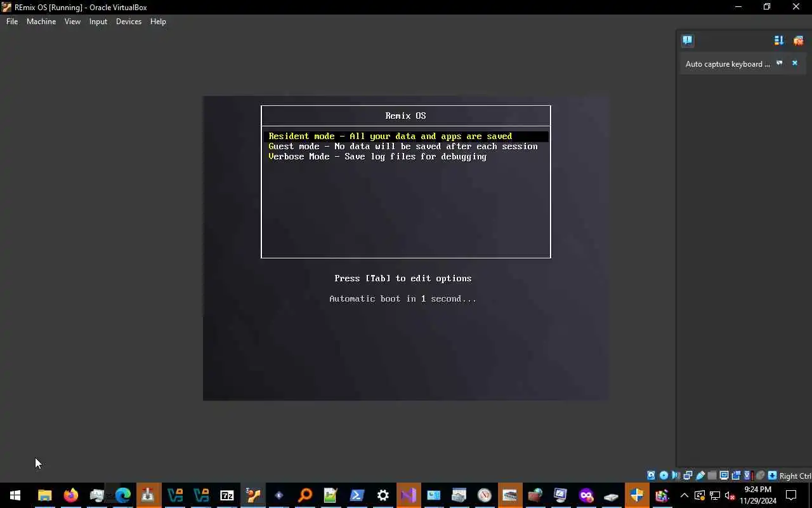Image resolution: width=812 pixels, height=508 pixels.
Task: Open the Help menu
Action: click(x=158, y=22)
